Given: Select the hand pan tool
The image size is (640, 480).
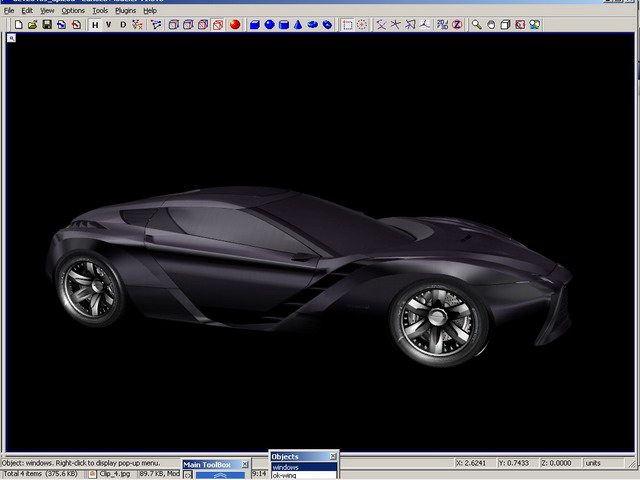Looking at the screenshot, I should coord(491,24).
